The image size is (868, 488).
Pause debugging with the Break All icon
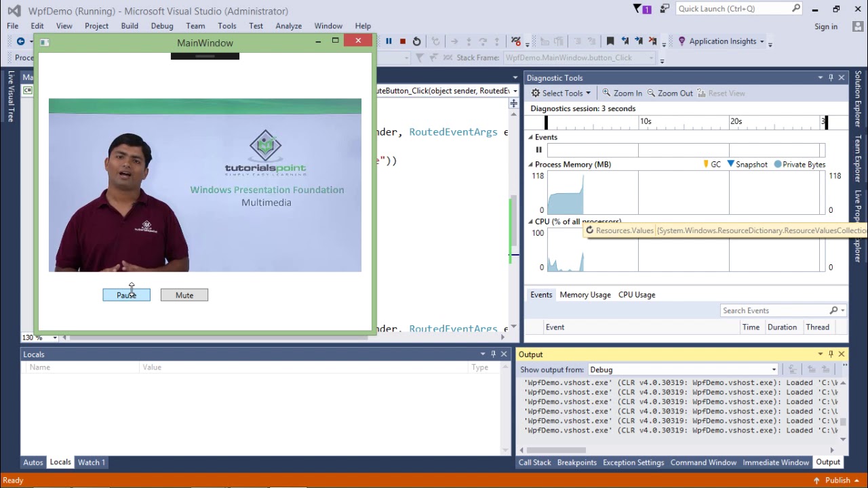pos(389,41)
